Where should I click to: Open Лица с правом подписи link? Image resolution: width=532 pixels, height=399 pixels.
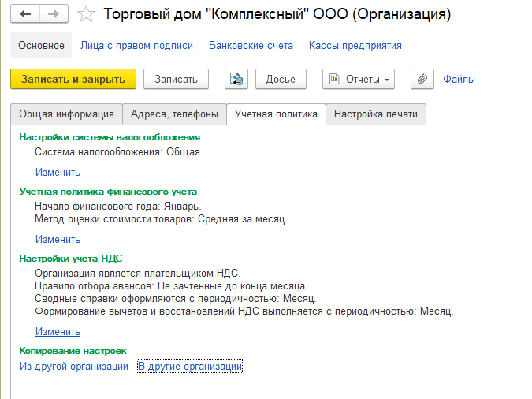[x=136, y=46]
